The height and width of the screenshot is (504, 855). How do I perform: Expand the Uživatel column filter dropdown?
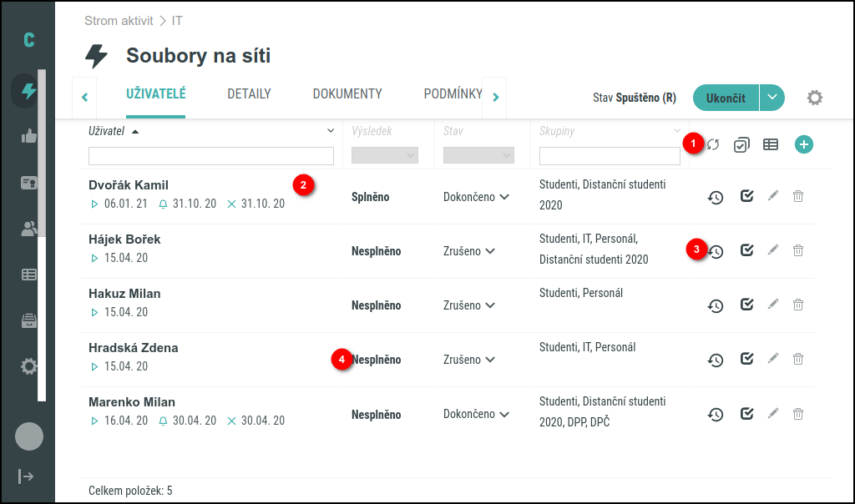[x=330, y=132]
